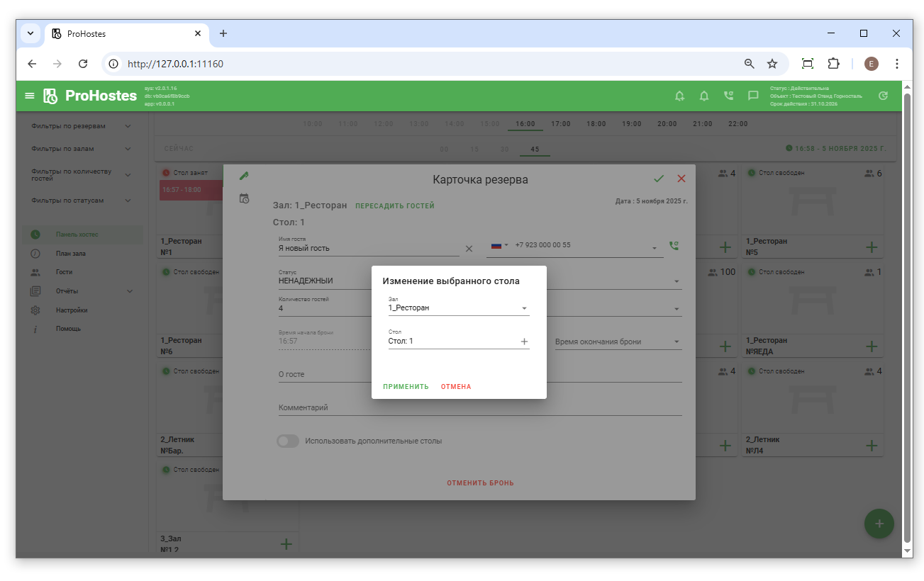Click the chat message icon in the header

pyautogui.click(x=753, y=96)
